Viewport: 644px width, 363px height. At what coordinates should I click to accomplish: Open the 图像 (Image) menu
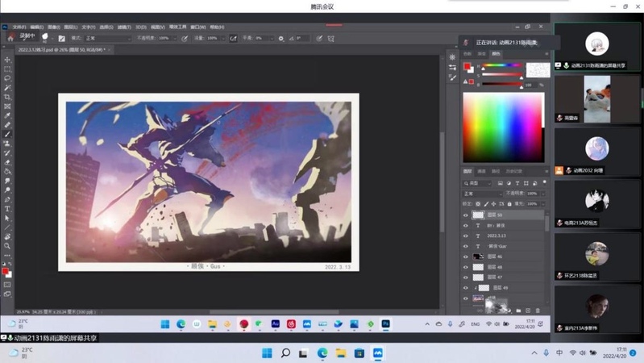(53, 27)
